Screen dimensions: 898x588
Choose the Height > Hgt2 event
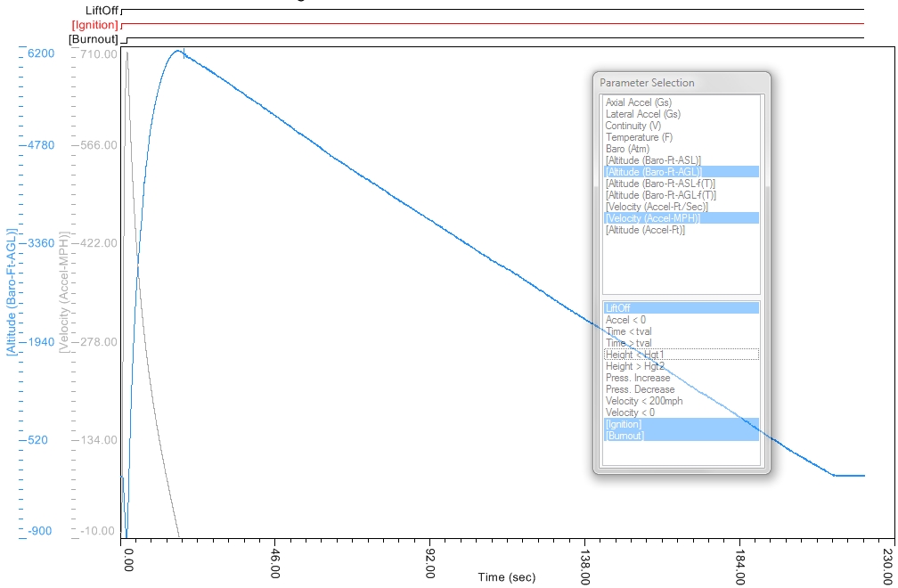click(x=681, y=366)
